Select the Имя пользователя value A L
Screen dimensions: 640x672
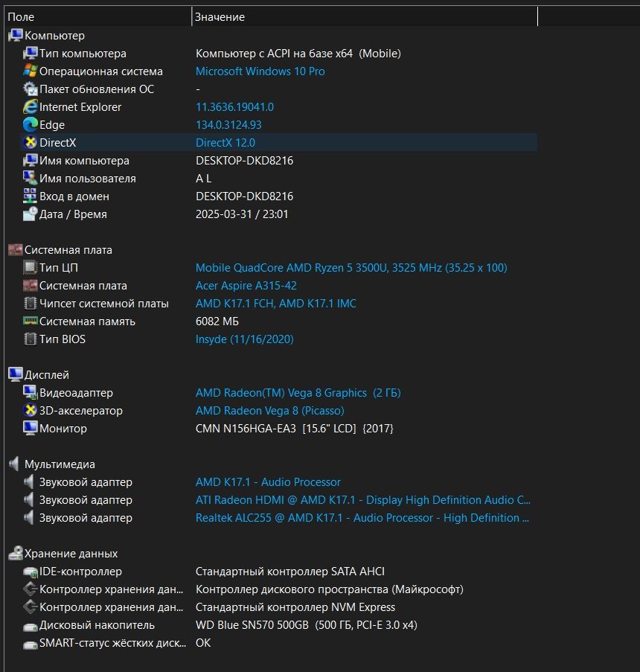204,179
